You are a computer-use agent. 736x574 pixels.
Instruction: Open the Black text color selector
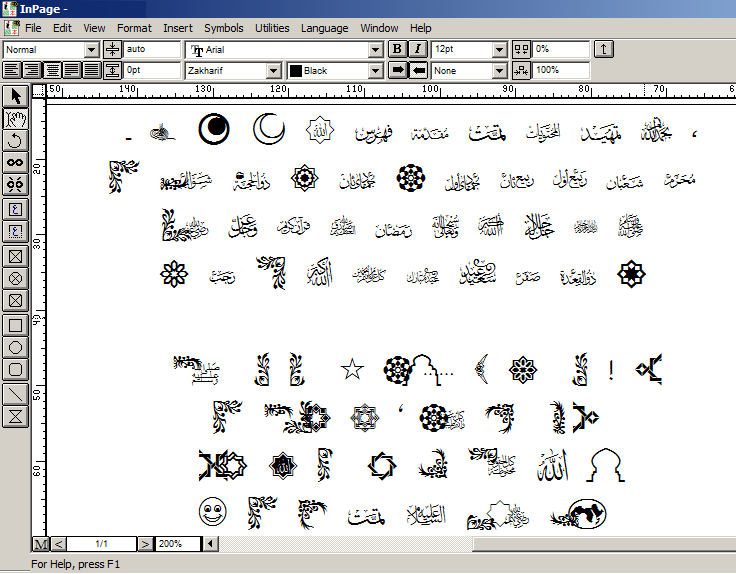pos(374,71)
